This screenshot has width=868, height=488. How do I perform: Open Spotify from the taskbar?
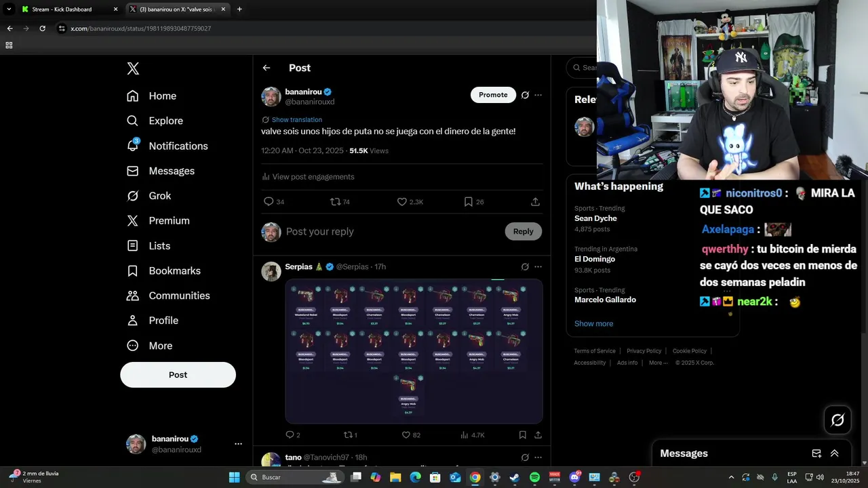(534, 477)
